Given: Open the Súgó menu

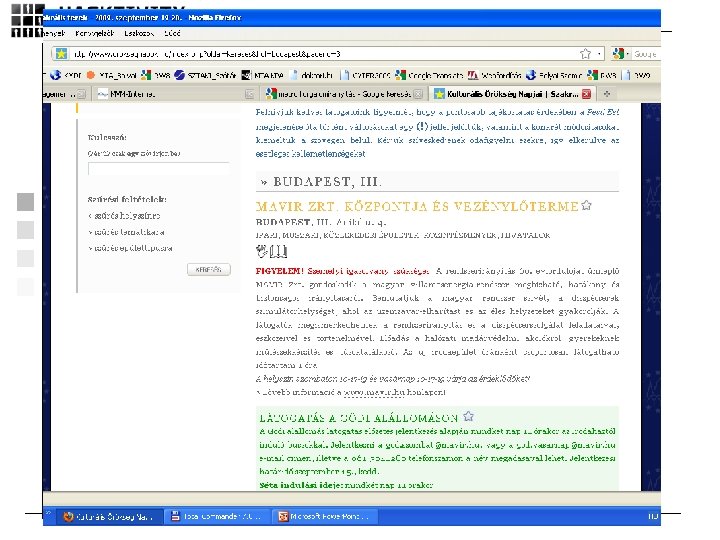Looking at the screenshot, I should [x=172, y=34].
